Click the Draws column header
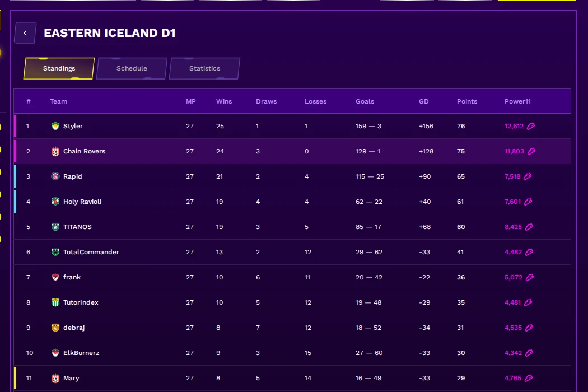The height and width of the screenshot is (392, 588). point(266,101)
